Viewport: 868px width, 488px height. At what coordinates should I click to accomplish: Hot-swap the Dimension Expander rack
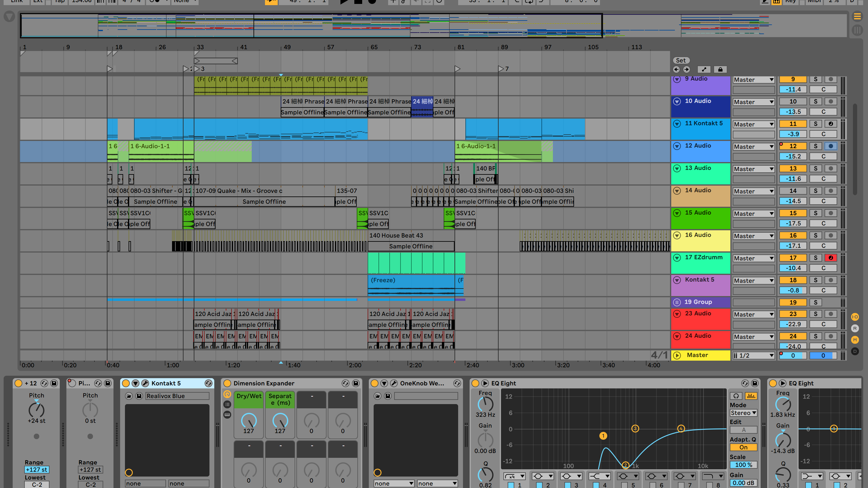pyautogui.click(x=345, y=383)
